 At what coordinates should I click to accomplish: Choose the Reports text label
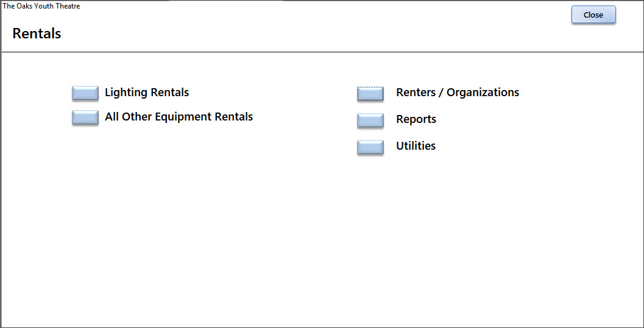(416, 119)
